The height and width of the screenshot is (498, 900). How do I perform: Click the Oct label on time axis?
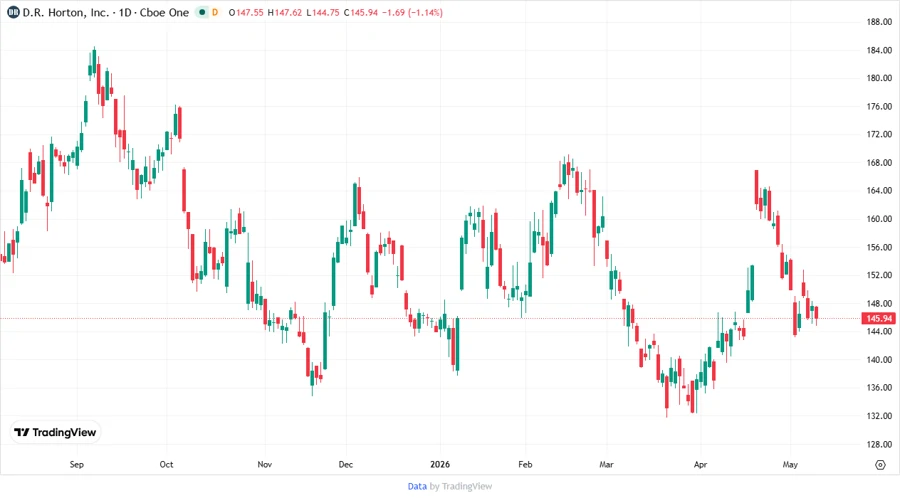(166, 465)
